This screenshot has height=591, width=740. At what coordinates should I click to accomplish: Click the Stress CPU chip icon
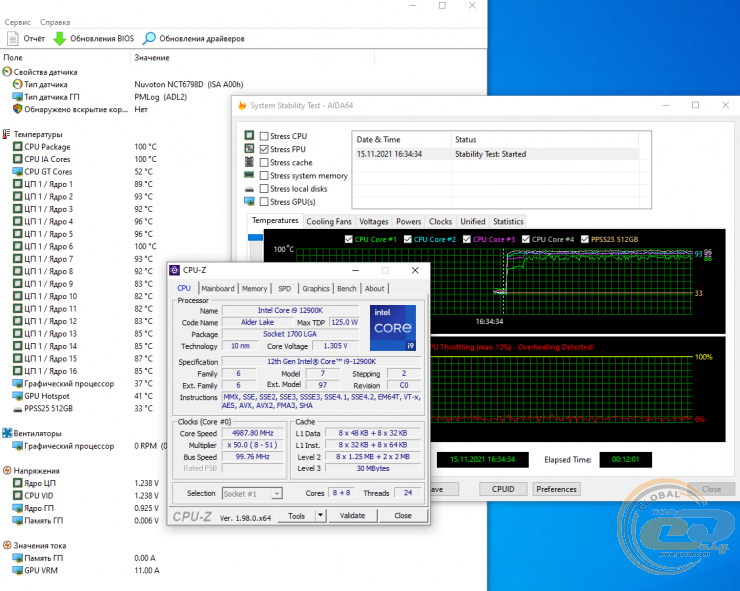[x=249, y=135]
